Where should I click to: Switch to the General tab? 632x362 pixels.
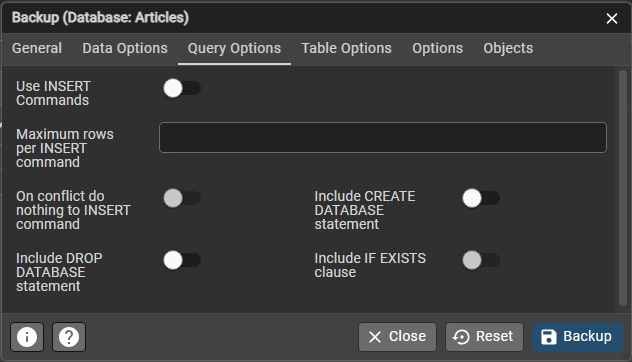tap(37, 48)
